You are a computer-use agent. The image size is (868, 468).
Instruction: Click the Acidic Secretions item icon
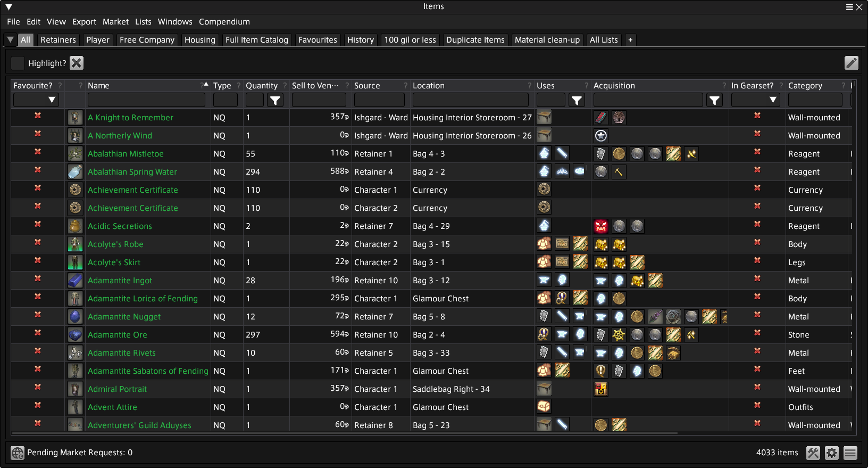click(75, 226)
